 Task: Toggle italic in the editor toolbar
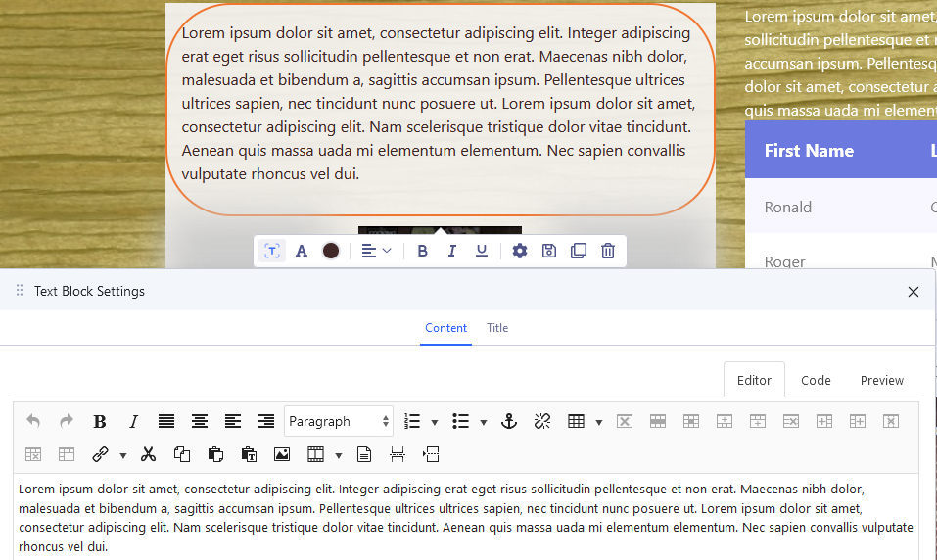pos(133,422)
